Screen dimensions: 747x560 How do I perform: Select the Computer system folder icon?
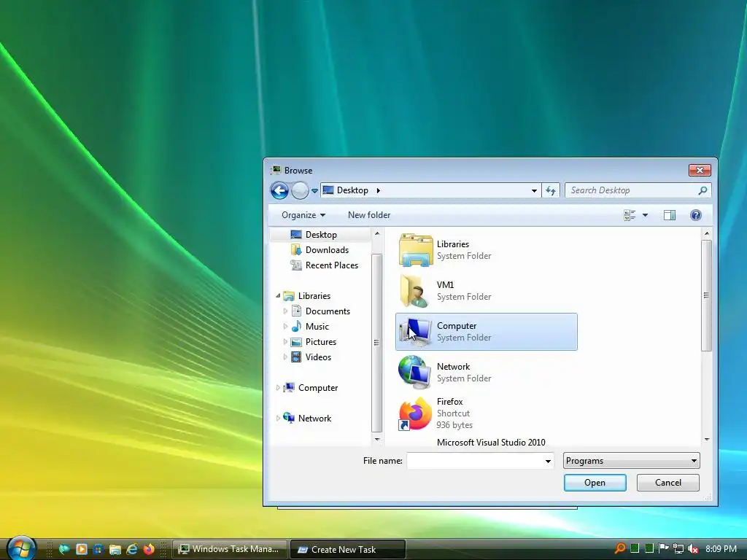[415, 332]
